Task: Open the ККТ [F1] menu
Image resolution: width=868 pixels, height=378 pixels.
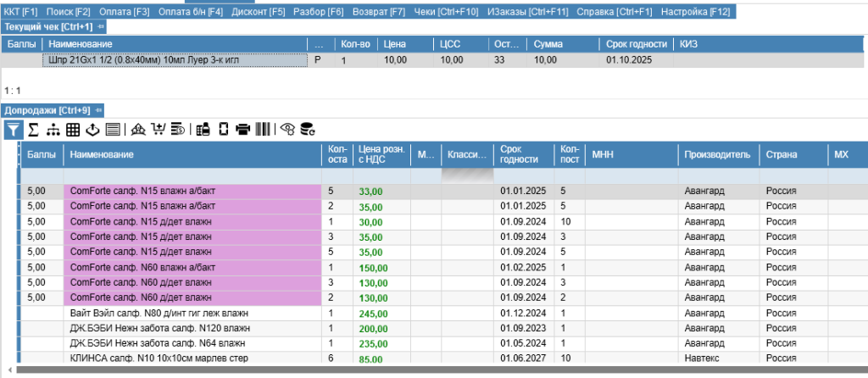Action: click(x=20, y=12)
